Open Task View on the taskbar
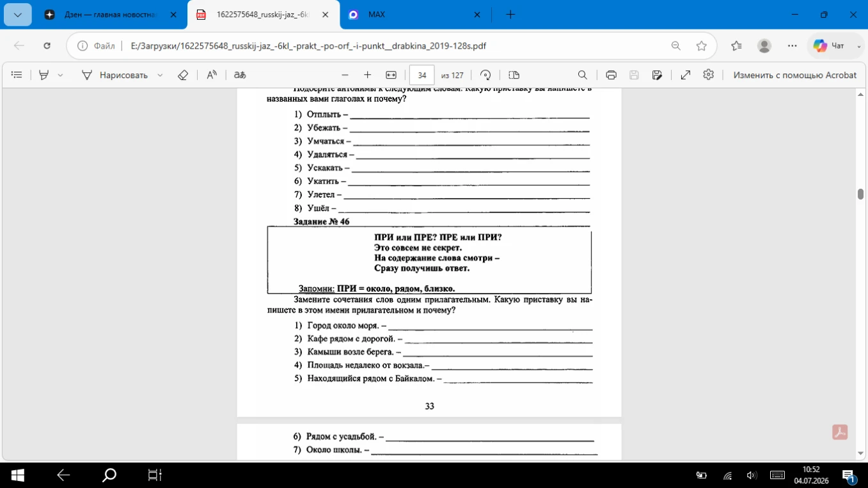 tap(155, 475)
